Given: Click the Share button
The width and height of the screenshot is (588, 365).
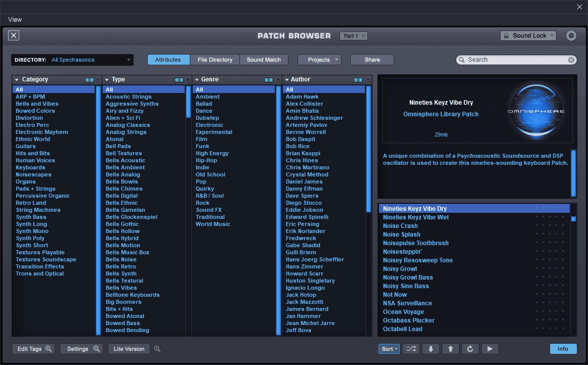Looking at the screenshot, I should pos(372,60).
